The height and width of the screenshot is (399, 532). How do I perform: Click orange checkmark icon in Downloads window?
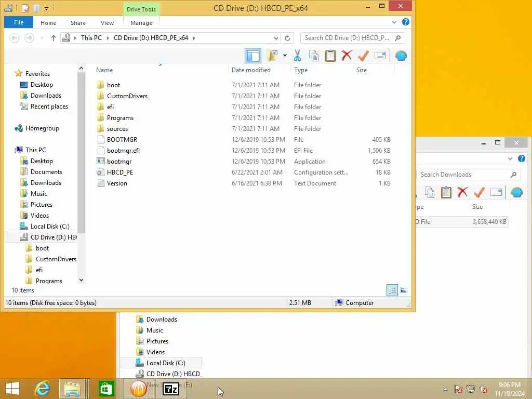(479, 192)
